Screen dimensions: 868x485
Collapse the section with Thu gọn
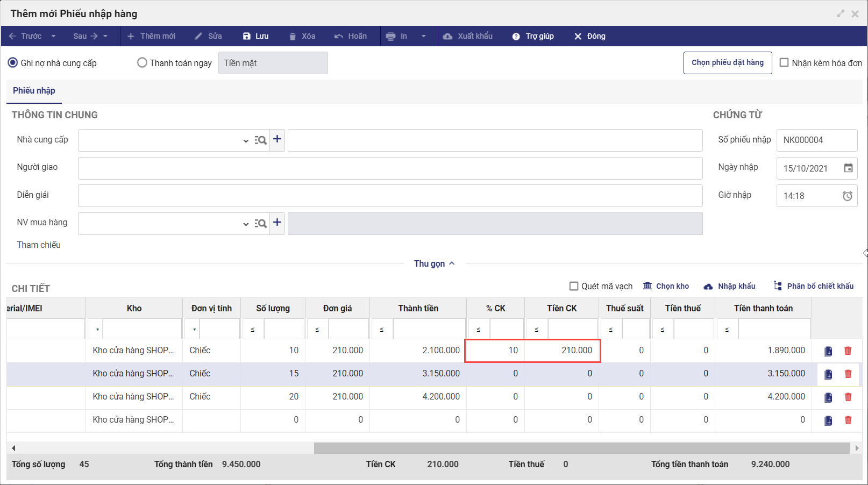click(x=435, y=263)
